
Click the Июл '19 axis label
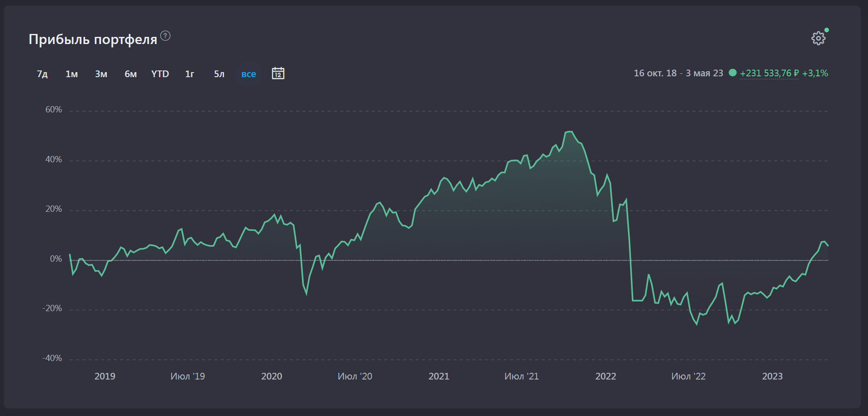(x=188, y=376)
